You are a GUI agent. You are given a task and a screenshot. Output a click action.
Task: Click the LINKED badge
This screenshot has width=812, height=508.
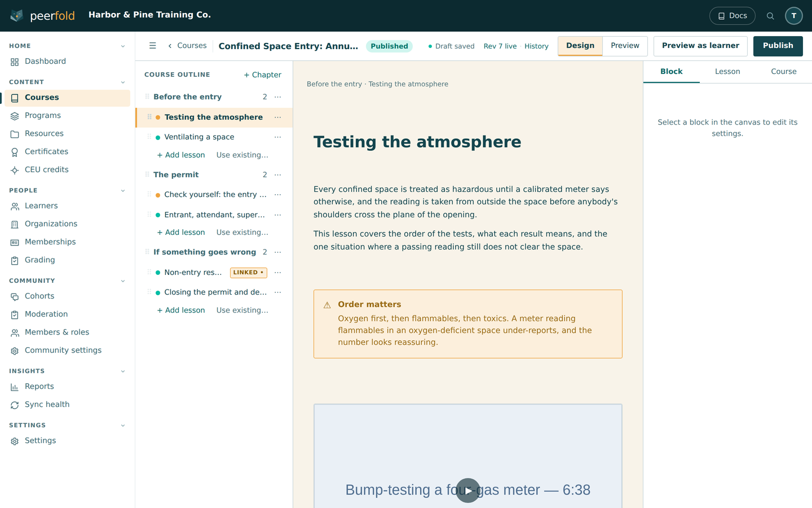[x=249, y=273]
